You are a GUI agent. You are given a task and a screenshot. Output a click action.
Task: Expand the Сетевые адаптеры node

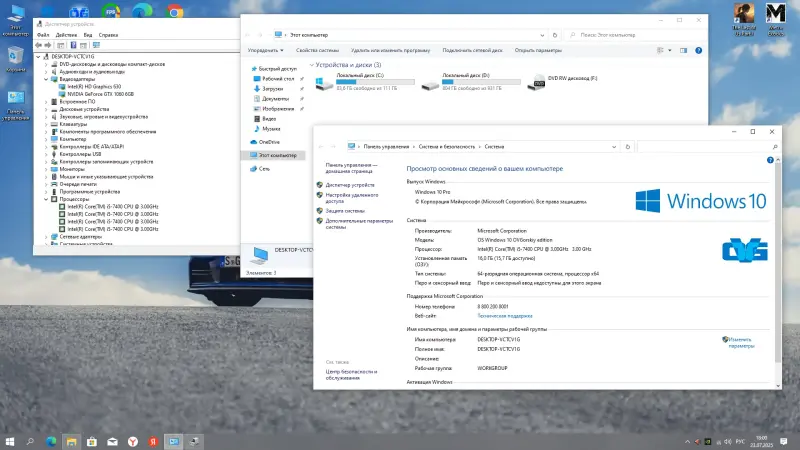46,237
